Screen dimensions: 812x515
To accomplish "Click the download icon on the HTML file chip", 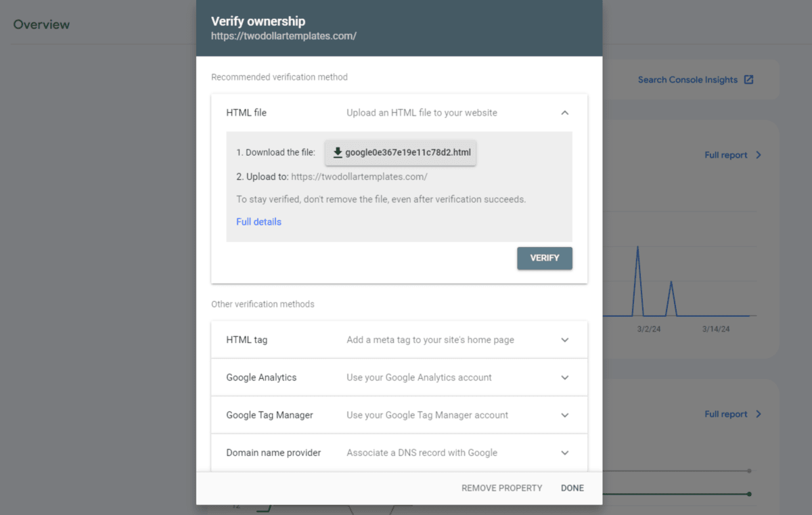I will [338, 152].
